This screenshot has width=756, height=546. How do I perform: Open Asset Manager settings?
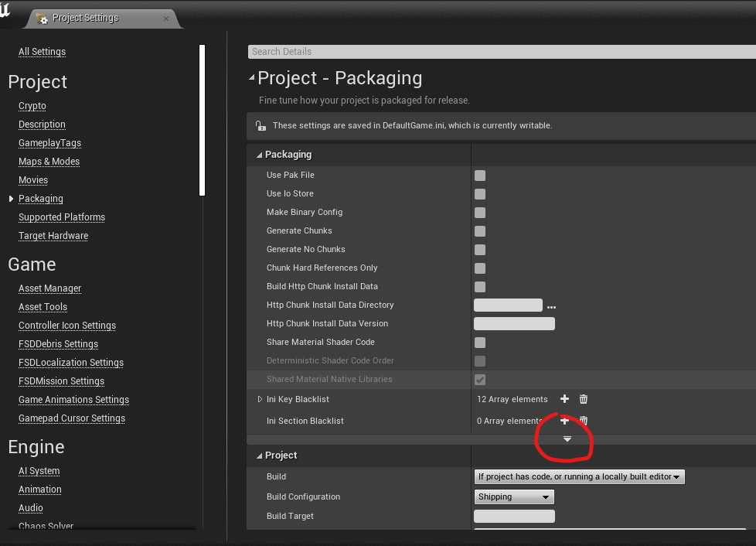[49, 288]
